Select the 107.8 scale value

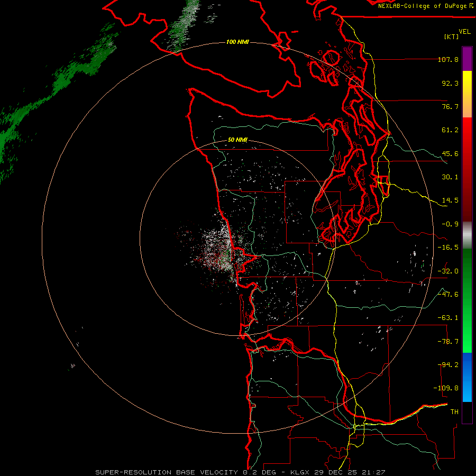(x=448, y=59)
